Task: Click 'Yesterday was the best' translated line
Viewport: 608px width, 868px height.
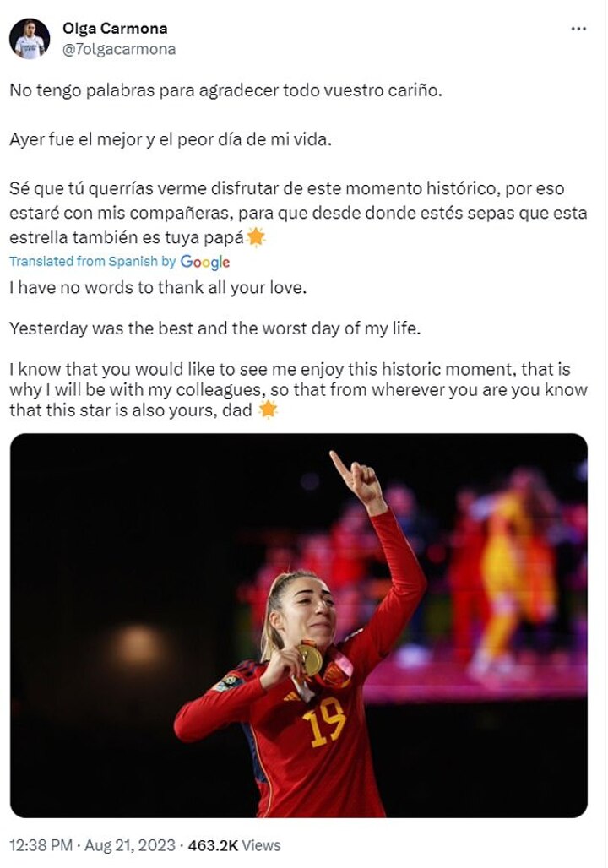Action: 215,328
